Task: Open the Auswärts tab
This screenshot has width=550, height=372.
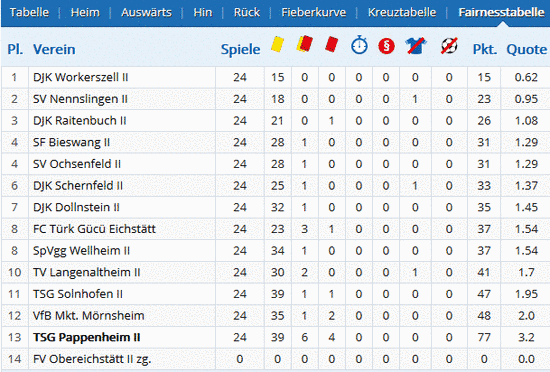Action: point(146,13)
